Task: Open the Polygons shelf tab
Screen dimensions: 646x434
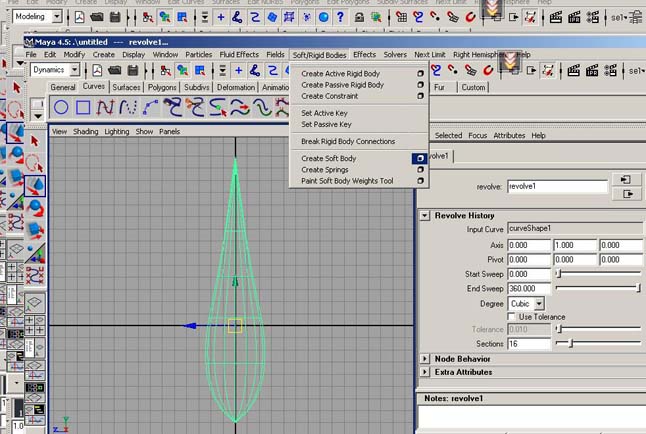Action: point(162,88)
